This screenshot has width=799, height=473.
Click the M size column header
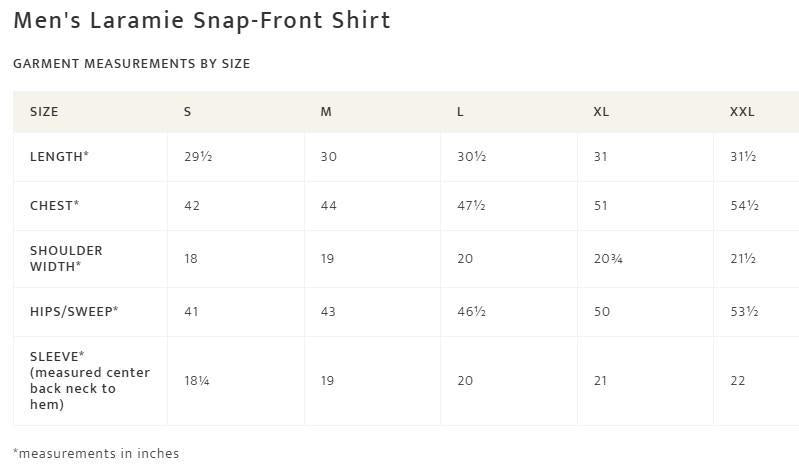click(x=326, y=112)
